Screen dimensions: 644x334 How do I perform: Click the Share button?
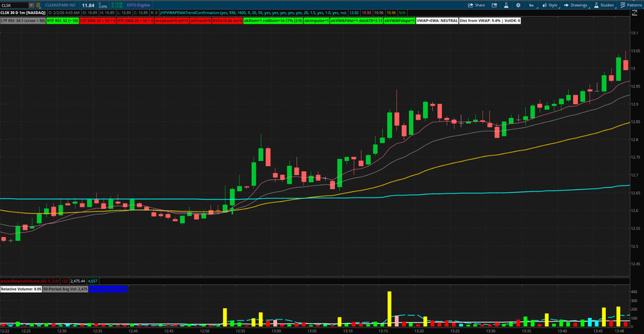[477, 5]
